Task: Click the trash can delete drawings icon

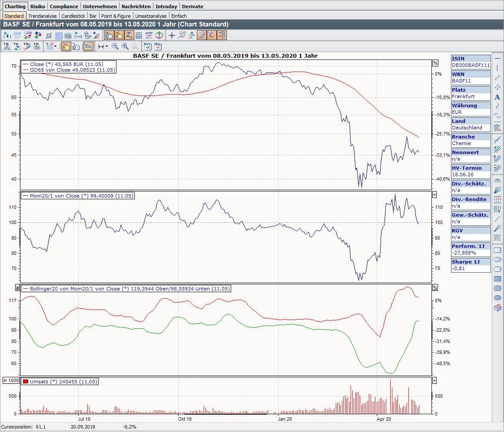Action: [497, 127]
